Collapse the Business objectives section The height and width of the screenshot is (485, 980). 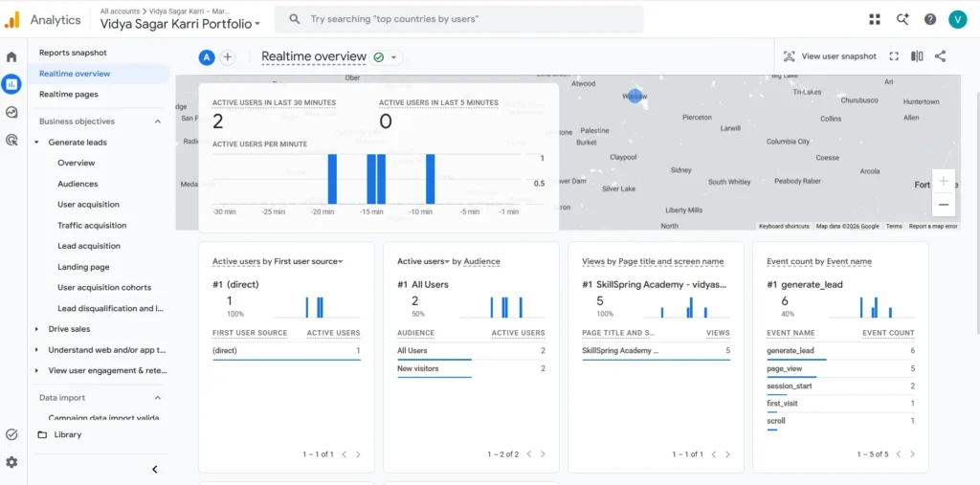[158, 121]
